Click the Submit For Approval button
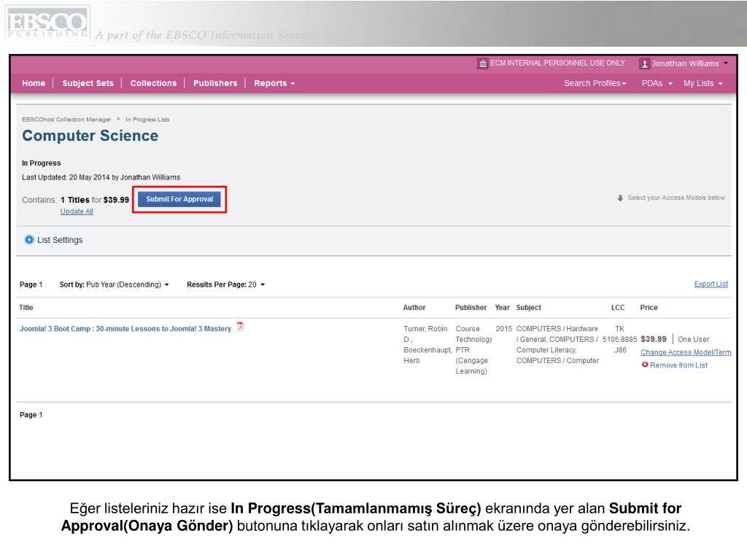The height and width of the screenshot is (560, 747). pos(179,200)
